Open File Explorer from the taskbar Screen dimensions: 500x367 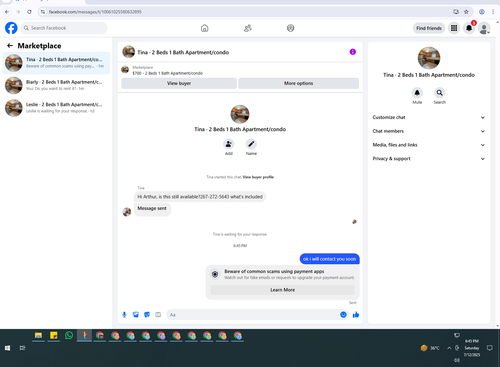(38, 336)
